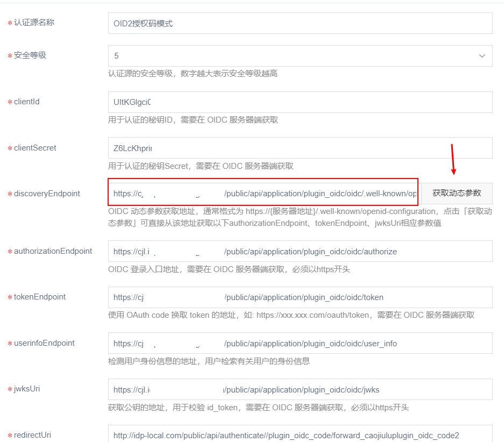Click the authorizationEndpoint URL field

click(300, 251)
